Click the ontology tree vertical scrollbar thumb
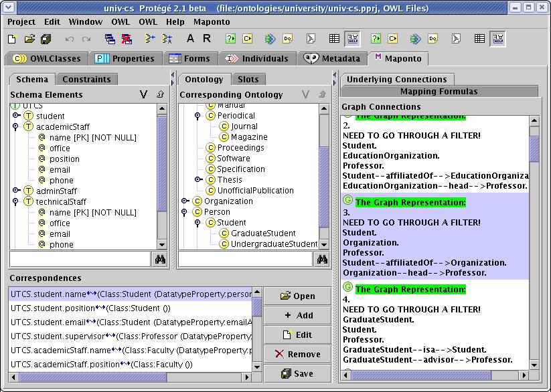Screen dimensions: 551x392 point(324,187)
